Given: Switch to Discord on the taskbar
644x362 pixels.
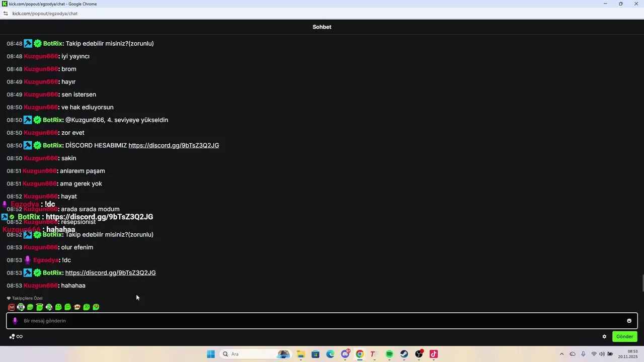Looking at the screenshot, I should [345, 354].
